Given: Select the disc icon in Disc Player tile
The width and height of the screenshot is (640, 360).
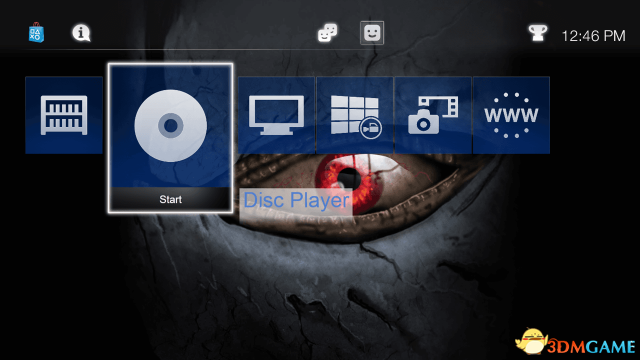Looking at the screenshot, I should pyautogui.click(x=171, y=126).
